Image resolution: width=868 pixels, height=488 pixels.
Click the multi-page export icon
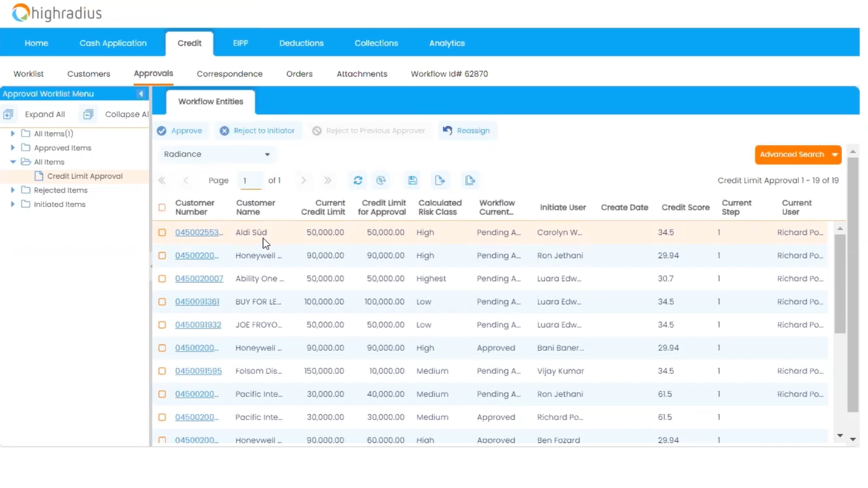(x=470, y=180)
